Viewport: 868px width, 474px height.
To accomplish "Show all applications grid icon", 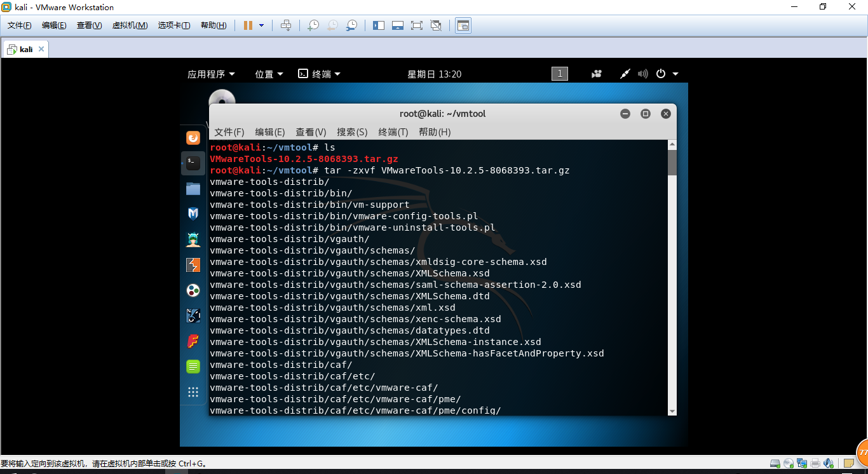I will (x=193, y=392).
